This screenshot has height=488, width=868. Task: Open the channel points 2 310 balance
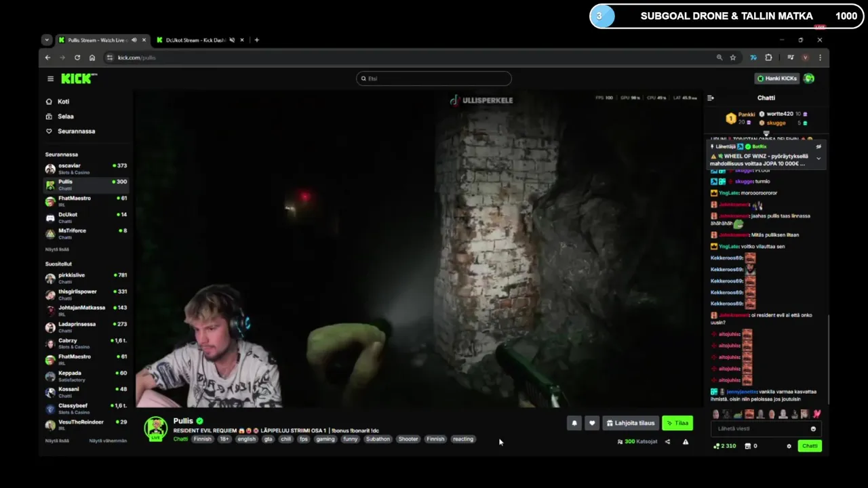tap(724, 446)
